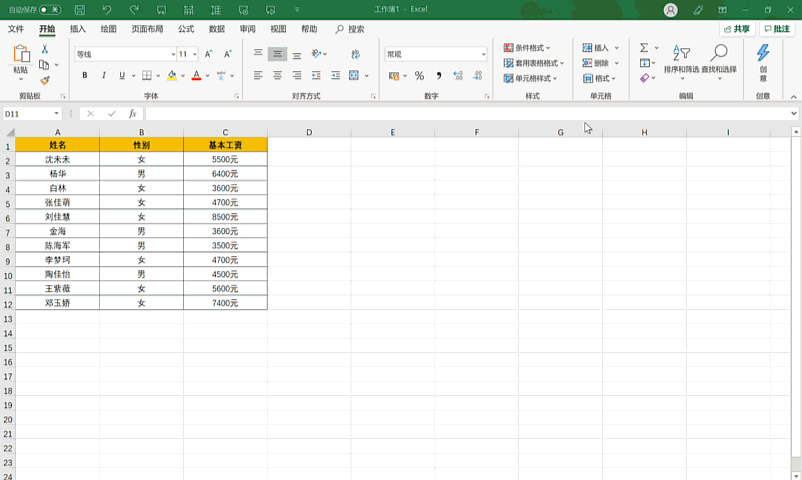Switch to 数据 tab
This screenshot has width=802, height=480.
(x=217, y=29)
